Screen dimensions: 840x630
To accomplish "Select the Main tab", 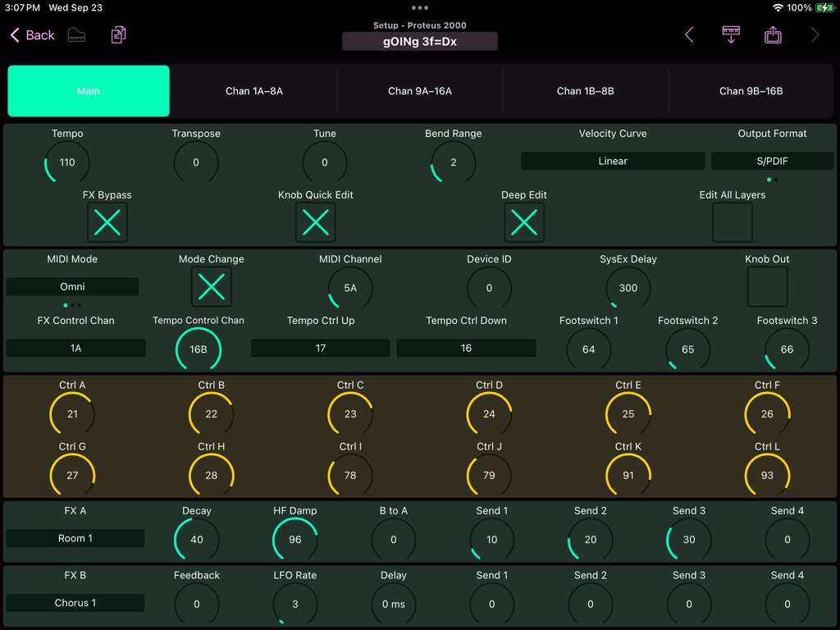I will [x=89, y=91].
